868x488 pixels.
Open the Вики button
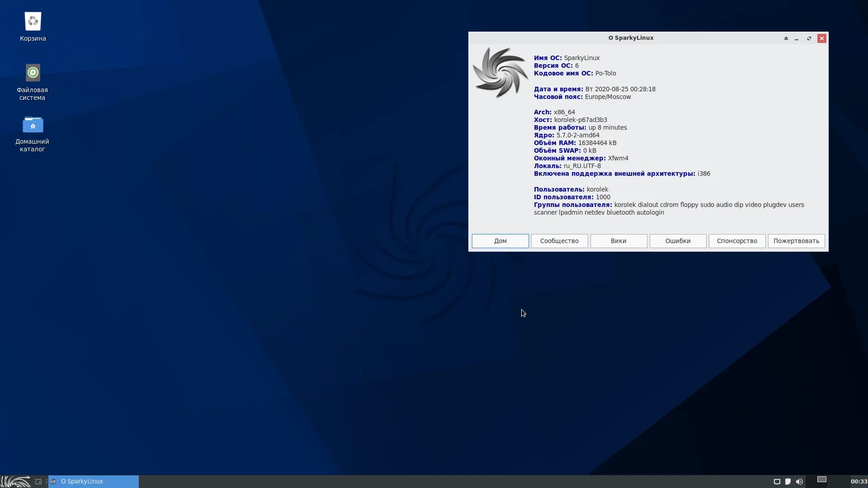coord(618,241)
